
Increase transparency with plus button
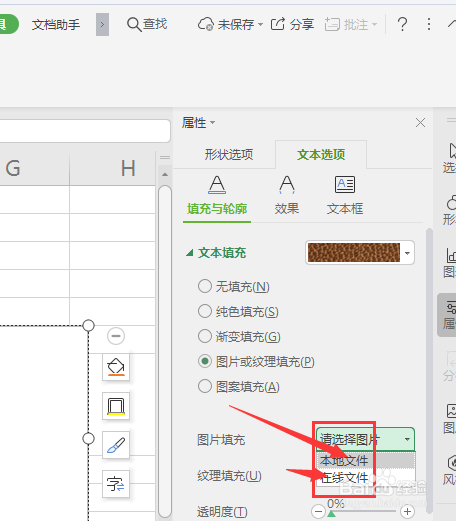(x=407, y=511)
